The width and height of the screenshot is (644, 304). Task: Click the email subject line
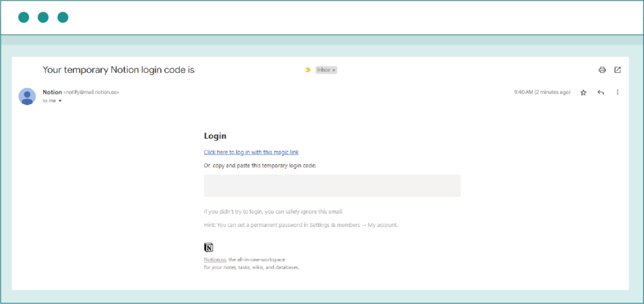pyautogui.click(x=118, y=70)
